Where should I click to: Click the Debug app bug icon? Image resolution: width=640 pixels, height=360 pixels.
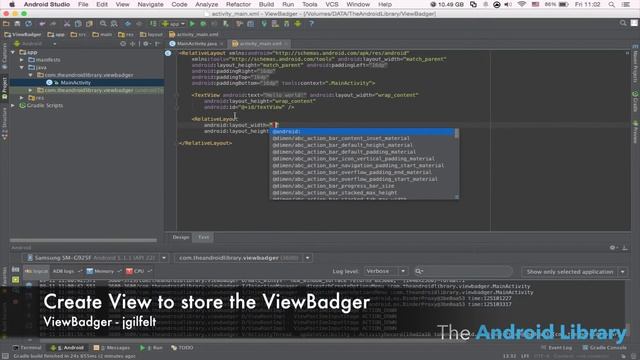coord(203,24)
